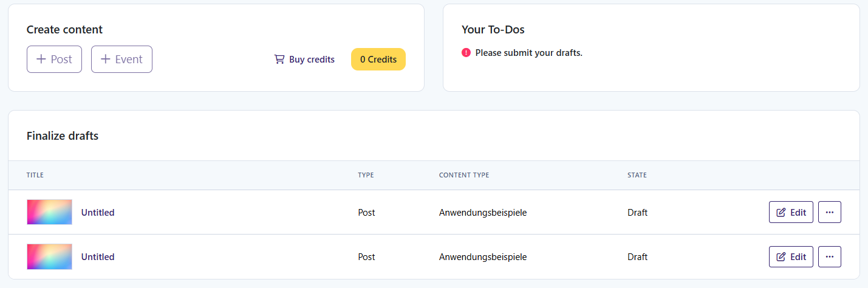Sort drafts by TITLE column header

tap(35, 175)
